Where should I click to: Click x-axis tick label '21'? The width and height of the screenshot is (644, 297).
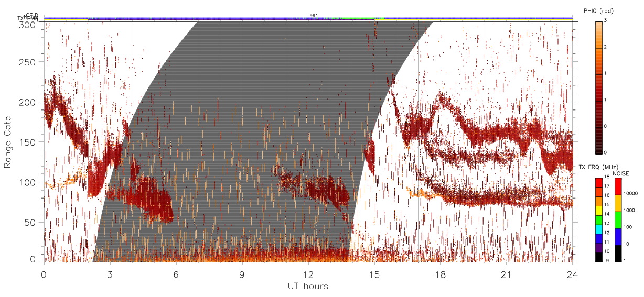(x=506, y=274)
